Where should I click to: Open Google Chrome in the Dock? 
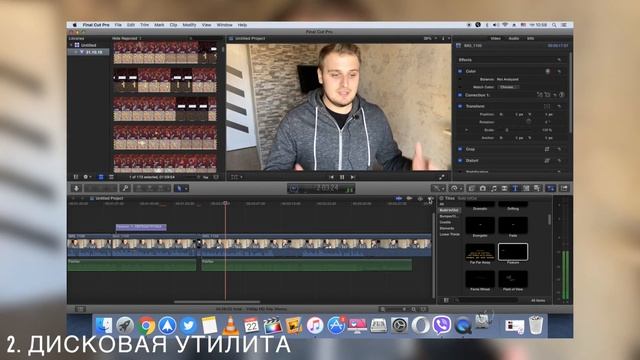coord(146,326)
